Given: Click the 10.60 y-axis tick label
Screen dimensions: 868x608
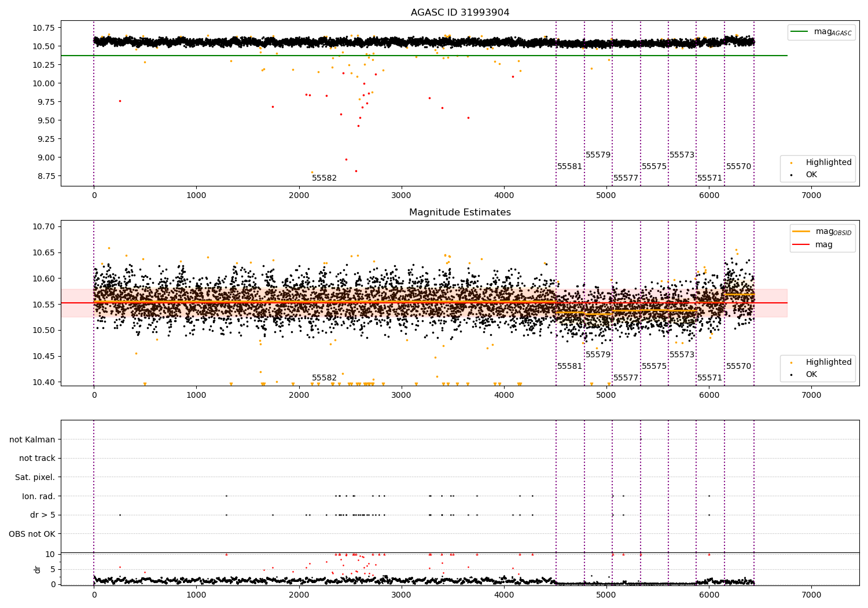Looking at the screenshot, I should [x=43, y=279].
